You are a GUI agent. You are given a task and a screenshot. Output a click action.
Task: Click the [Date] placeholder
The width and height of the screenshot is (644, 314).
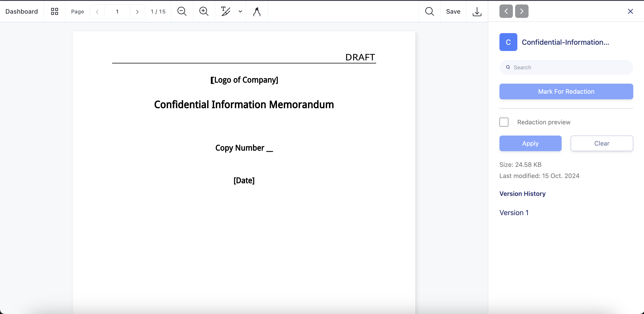pos(244,180)
